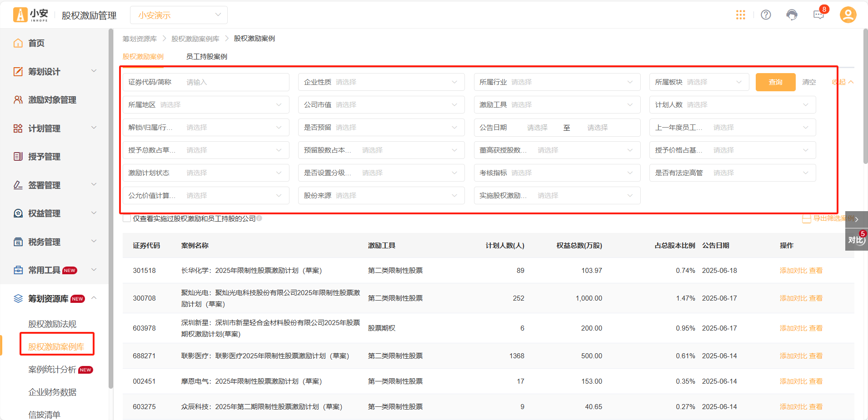This screenshot has height=420, width=868.
Task: Click stock code 603978 cell
Action: [x=144, y=328]
